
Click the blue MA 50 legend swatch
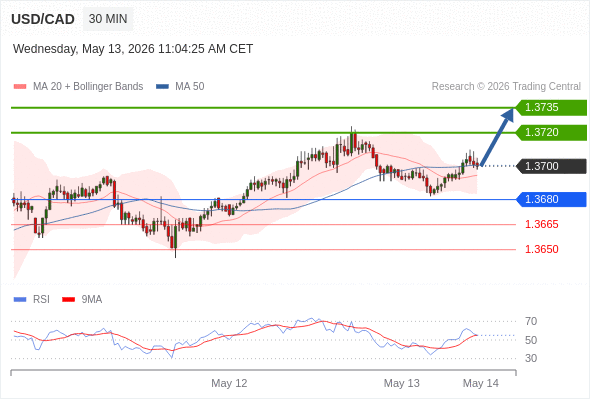(x=162, y=87)
